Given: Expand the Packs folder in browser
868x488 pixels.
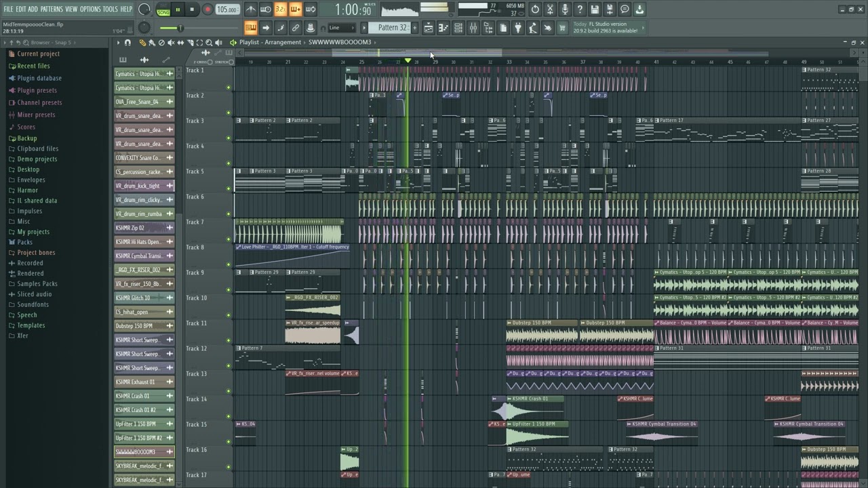Looking at the screenshot, I should coord(24,242).
